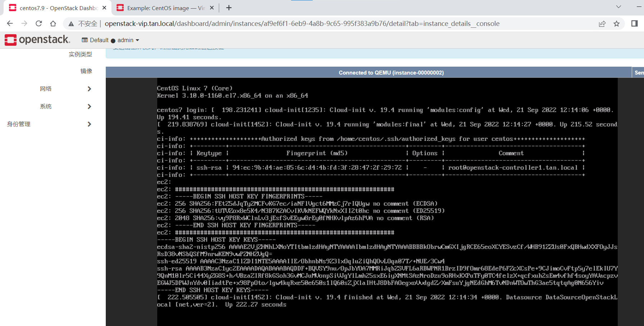644x326 pixels.
Task: Click the root@openstack-controller1.tan.local comment
Action: 513,168
